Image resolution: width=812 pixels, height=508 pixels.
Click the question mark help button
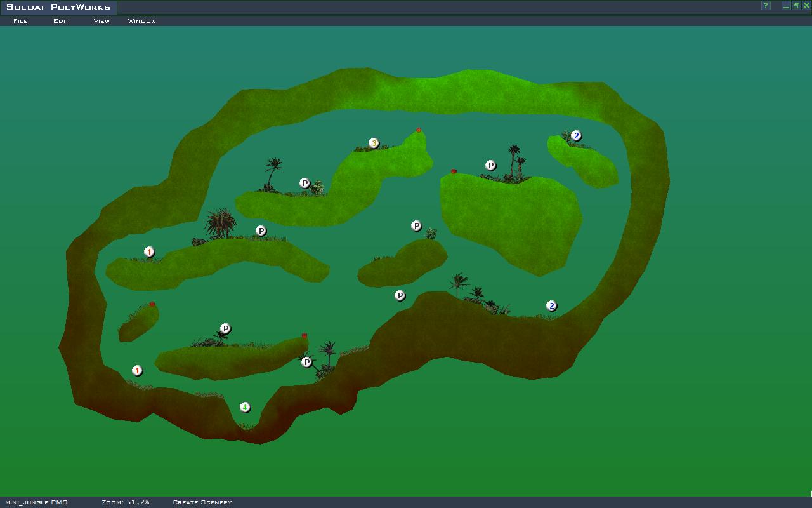click(766, 6)
